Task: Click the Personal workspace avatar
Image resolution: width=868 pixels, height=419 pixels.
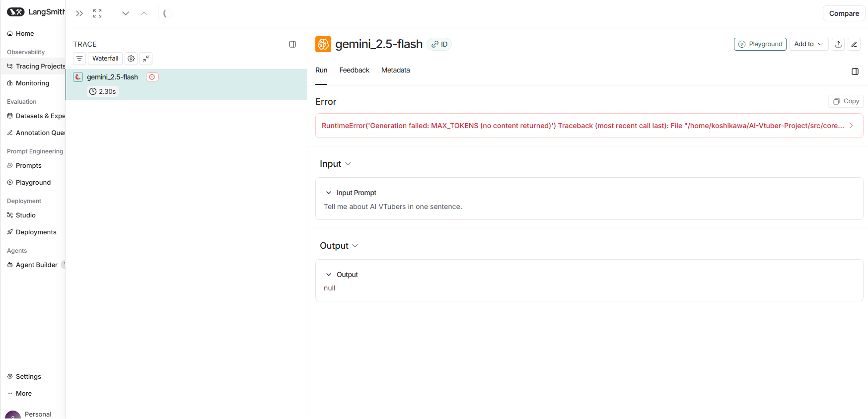Action: 13,415
